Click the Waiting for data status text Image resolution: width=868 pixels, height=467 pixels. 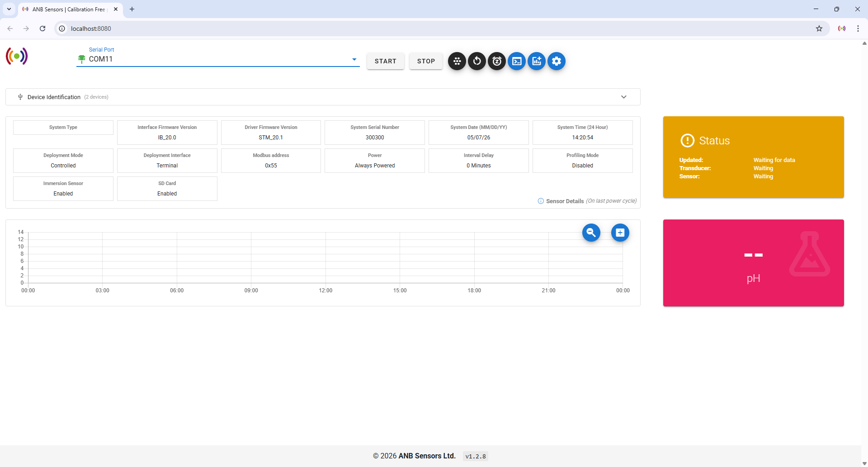pos(774,160)
